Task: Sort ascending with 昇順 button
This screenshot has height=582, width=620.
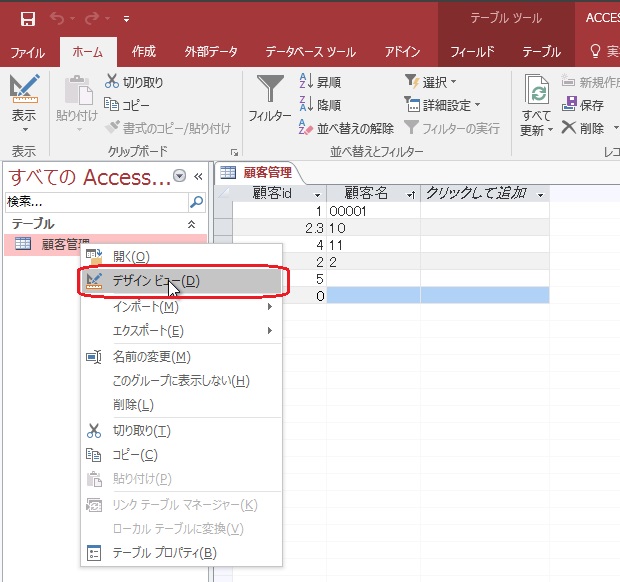Action: coord(322,83)
